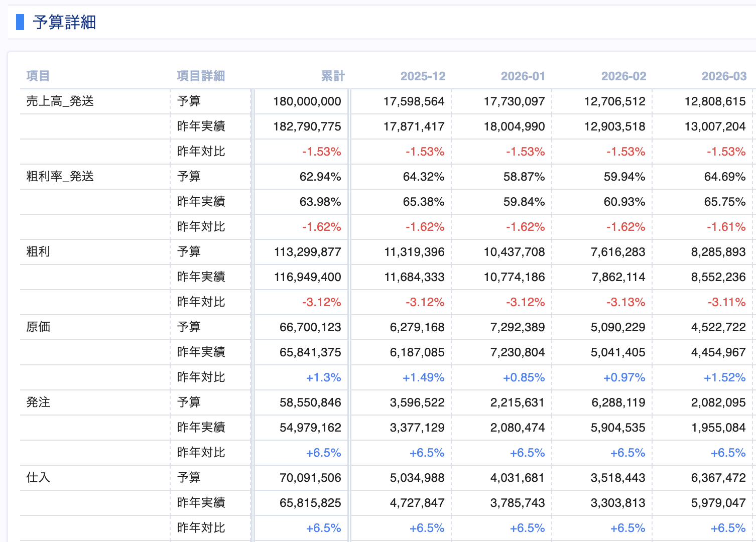Select the 売上高_発送 row label
This screenshot has width=756, height=542.
tap(60, 101)
